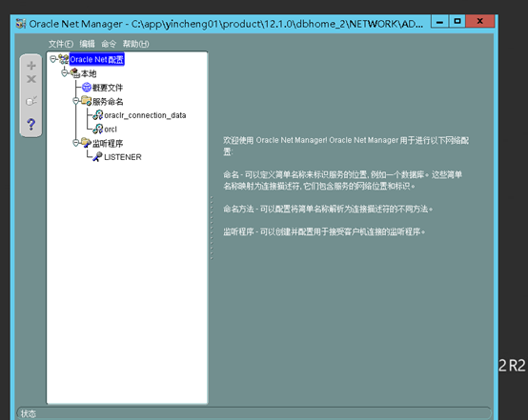Screen dimensions: 528x420
Task: Open the 文件(F) menu
Action: pyautogui.click(x=61, y=44)
